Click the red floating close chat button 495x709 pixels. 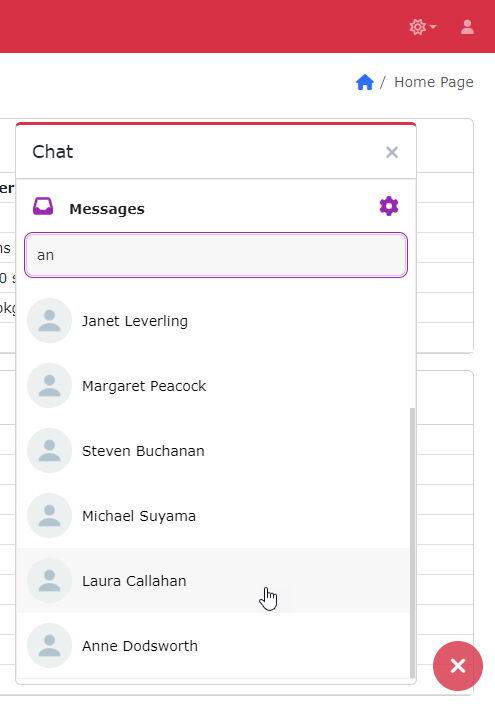point(457,666)
